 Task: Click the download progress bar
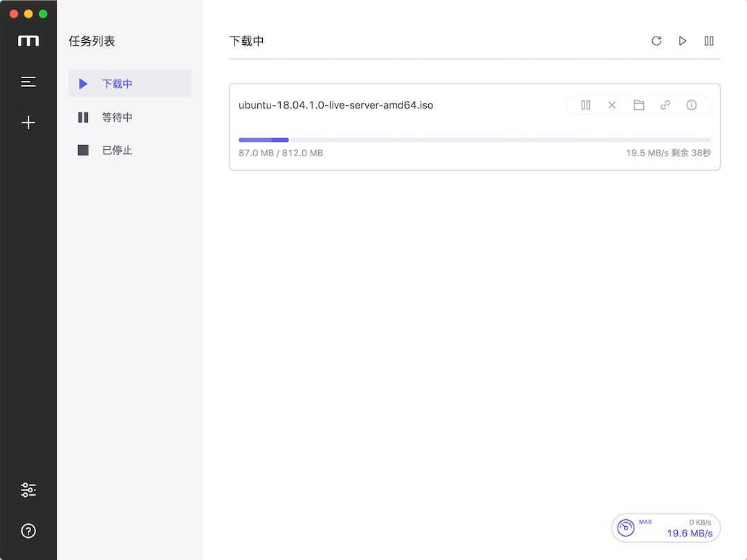(474, 140)
